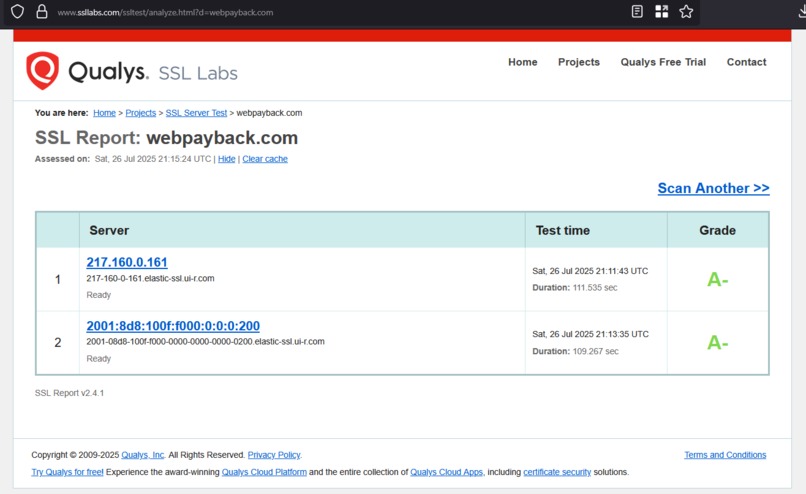The width and height of the screenshot is (806, 494).
Task: Click the Ready status under server 217.160.0.161
Action: point(99,295)
